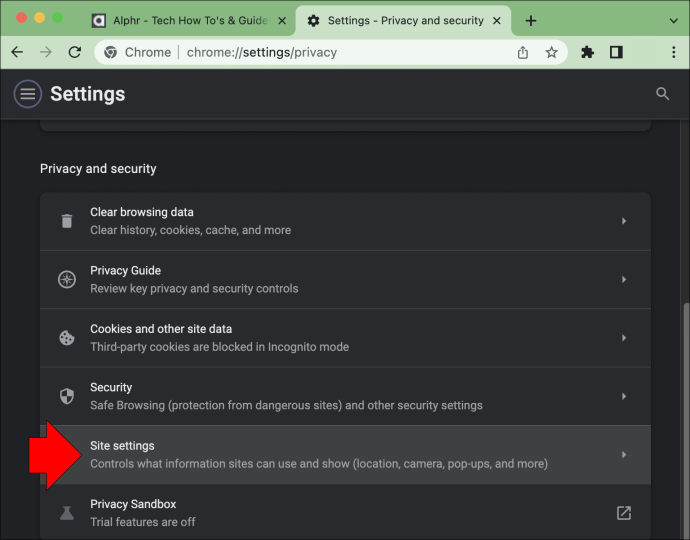Viewport: 690px width, 540px height.
Task: Click the share page icon in address bar
Action: pyautogui.click(x=523, y=52)
